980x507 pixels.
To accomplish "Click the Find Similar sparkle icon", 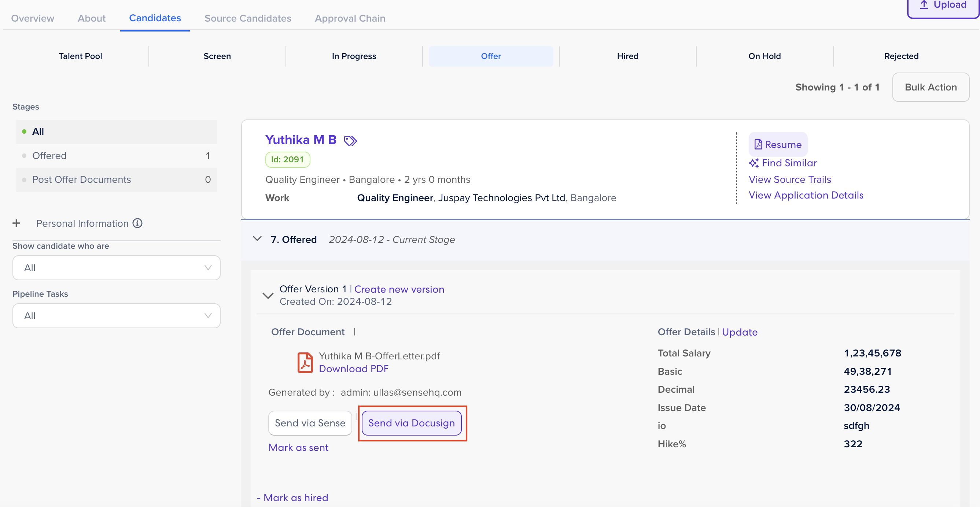I will 754,163.
